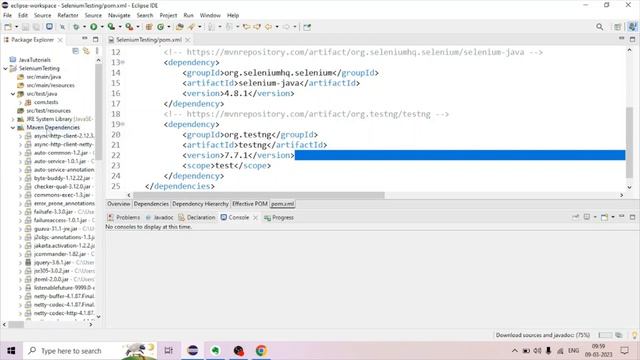Click the Run External Tools icon
The height and width of the screenshot is (360, 640).
[x=129, y=27]
